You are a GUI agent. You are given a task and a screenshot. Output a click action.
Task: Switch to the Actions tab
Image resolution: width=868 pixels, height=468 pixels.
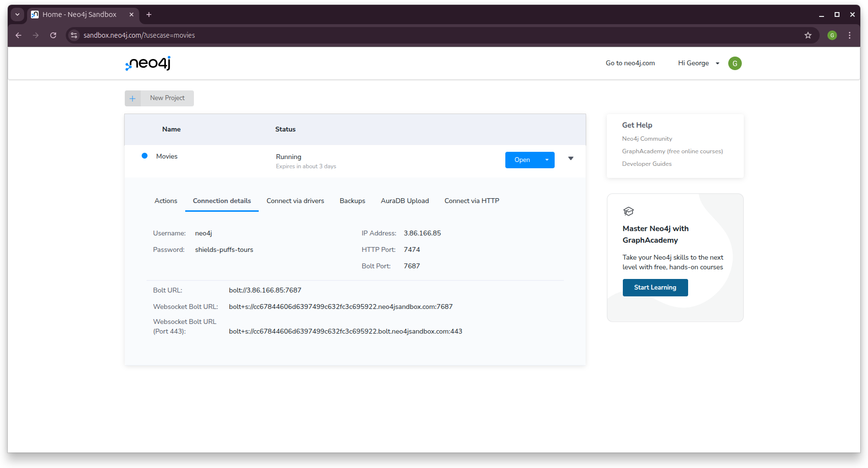pos(166,201)
